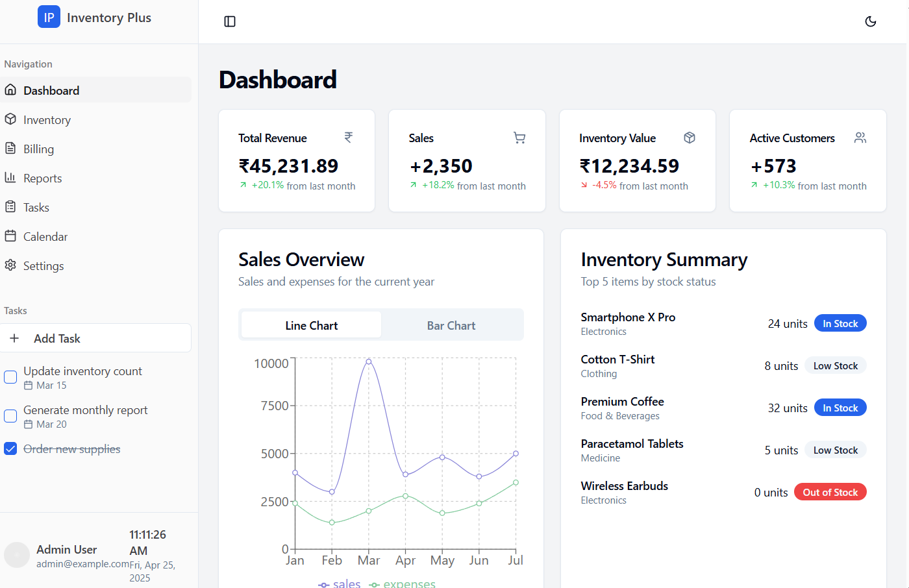Click the Admin User avatar
The height and width of the screenshot is (588, 909).
17,555
